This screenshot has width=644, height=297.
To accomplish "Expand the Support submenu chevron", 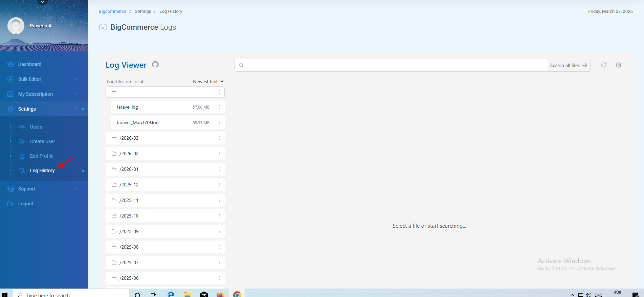I will (x=76, y=189).
